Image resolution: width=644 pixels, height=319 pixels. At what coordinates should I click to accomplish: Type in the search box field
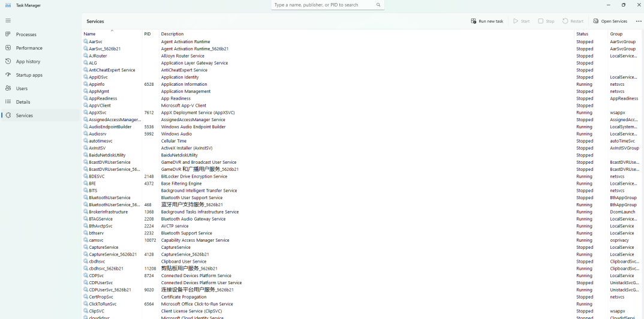[x=323, y=5]
